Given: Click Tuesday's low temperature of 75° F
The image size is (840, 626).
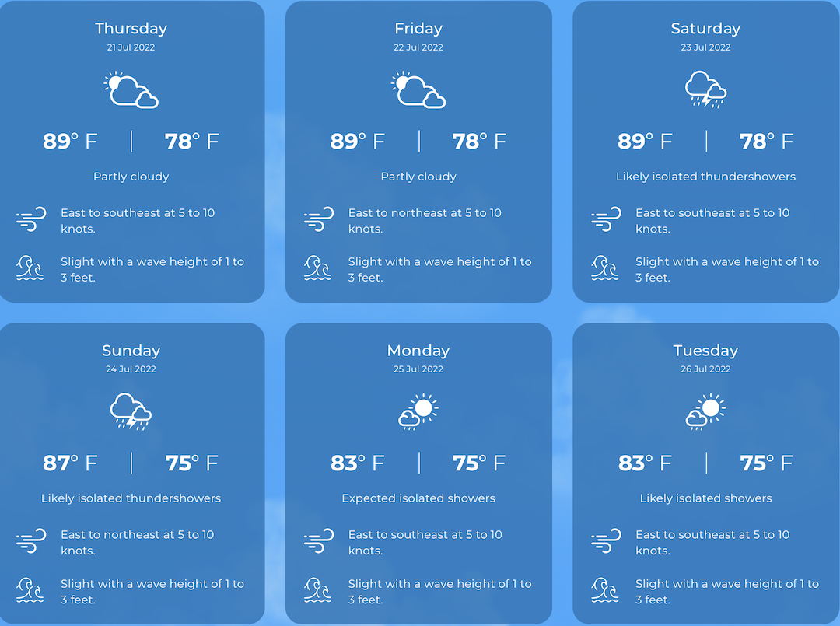Looking at the screenshot, I should (x=766, y=463).
